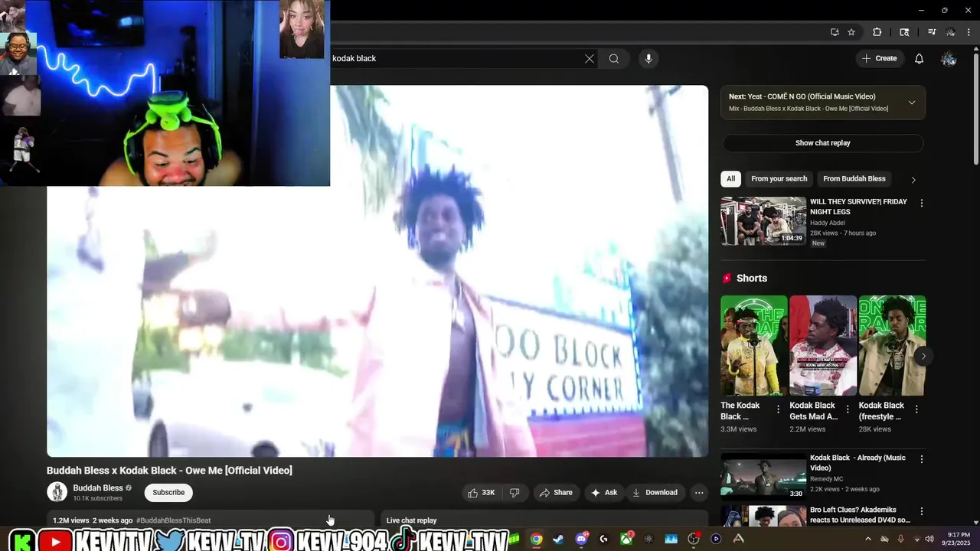This screenshot has height=551, width=980.
Task: Open the #BuddahBlessThisBeat hashtag
Action: tap(174, 520)
